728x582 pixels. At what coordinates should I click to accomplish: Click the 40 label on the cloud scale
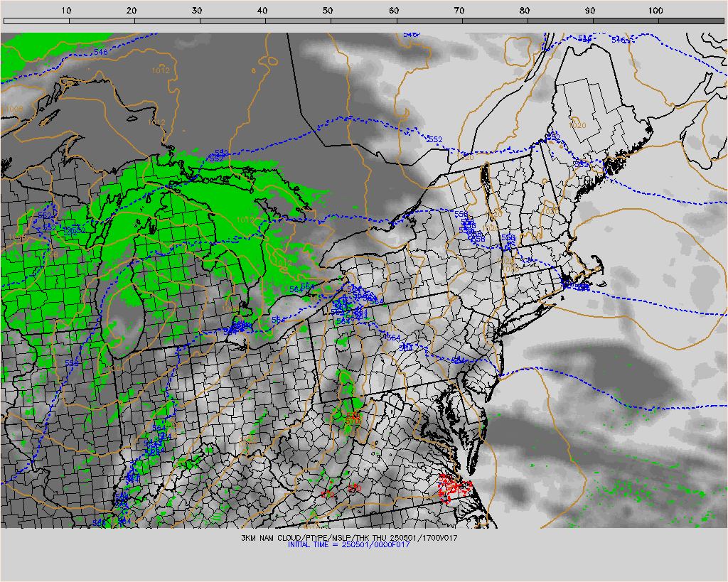coord(262,10)
